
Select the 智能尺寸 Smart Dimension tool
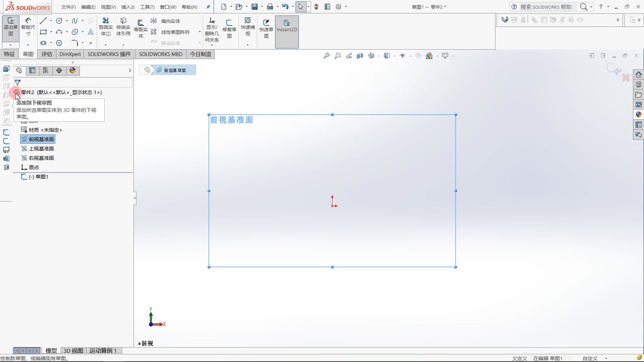(28, 28)
